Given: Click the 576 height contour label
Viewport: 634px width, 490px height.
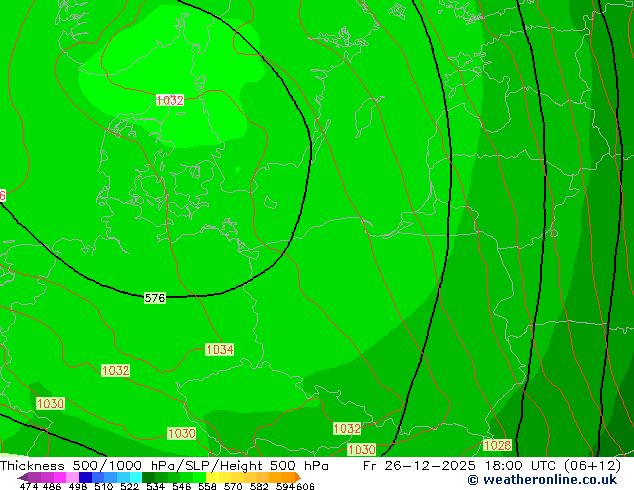Looking at the screenshot, I should tap(155, 298).
